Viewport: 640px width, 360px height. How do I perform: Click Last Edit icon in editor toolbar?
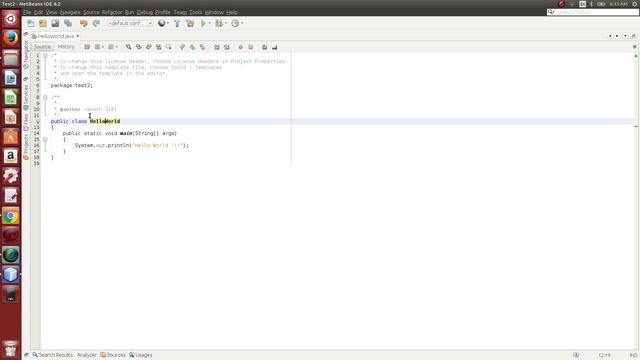coord(87,47)
